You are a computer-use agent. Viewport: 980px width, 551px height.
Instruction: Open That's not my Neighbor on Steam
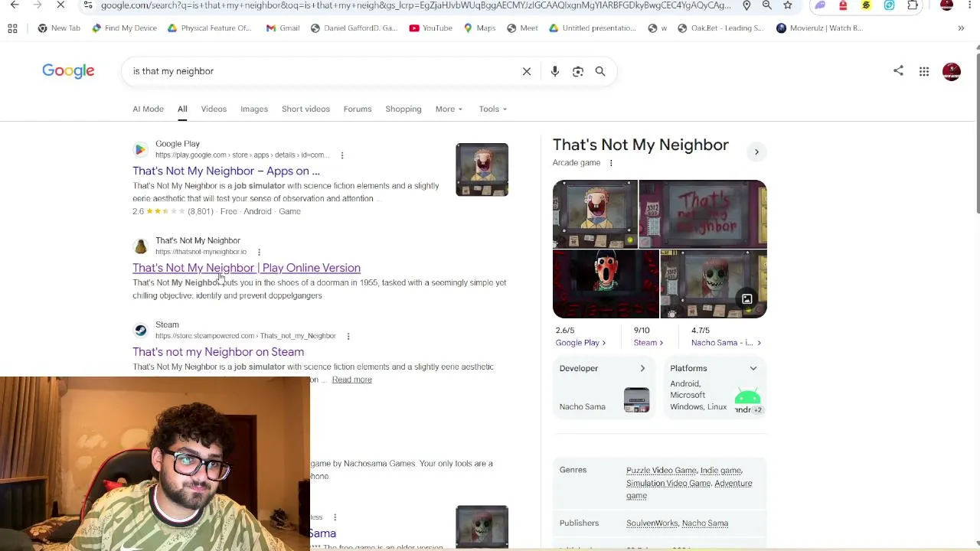pos(218,352)
